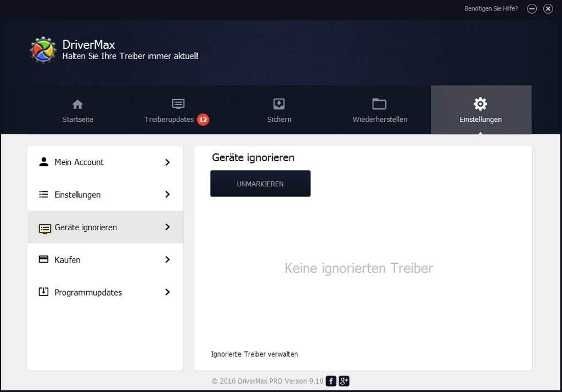Click the Benötigen Sie Hilfe? link
This screenshot has height=392, width=562.
(x=491, y=9)
